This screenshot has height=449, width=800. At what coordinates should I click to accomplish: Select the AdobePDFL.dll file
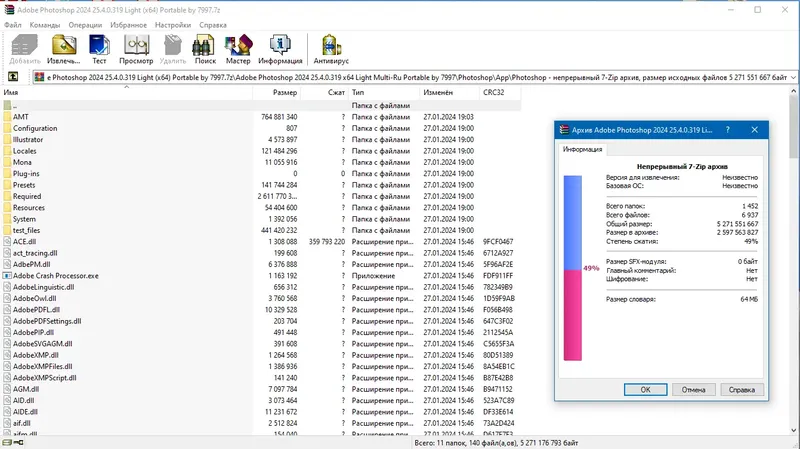261,310
